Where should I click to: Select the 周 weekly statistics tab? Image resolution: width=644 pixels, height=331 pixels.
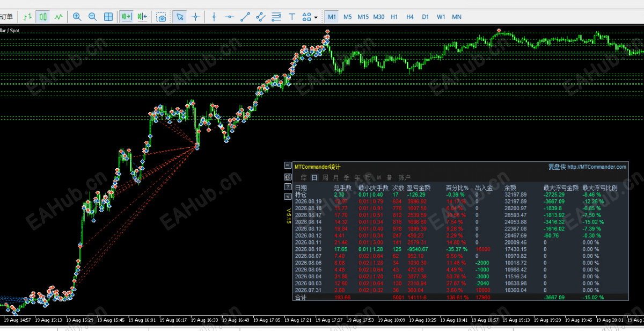point(325,177)
